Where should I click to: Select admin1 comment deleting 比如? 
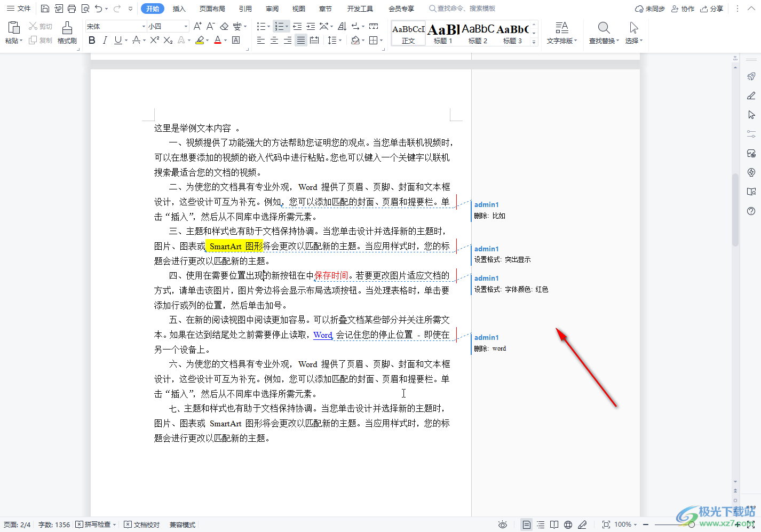tap(490, 210)
